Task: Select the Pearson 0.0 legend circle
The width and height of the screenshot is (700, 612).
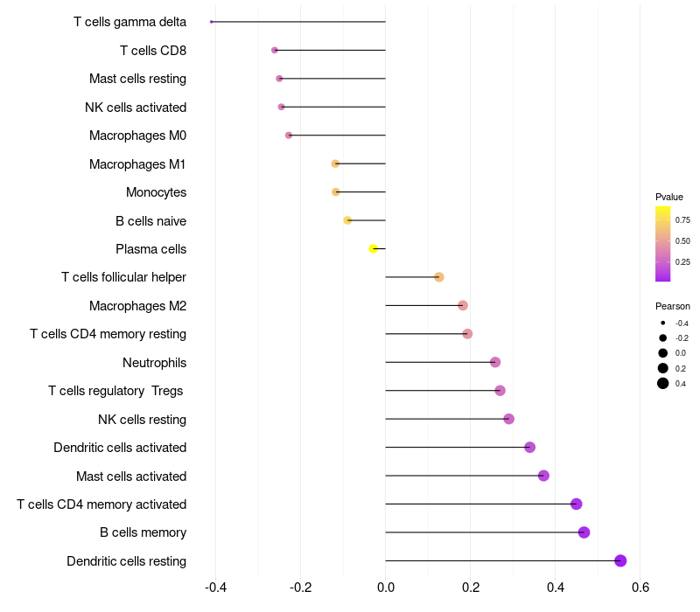Action: 663,353
